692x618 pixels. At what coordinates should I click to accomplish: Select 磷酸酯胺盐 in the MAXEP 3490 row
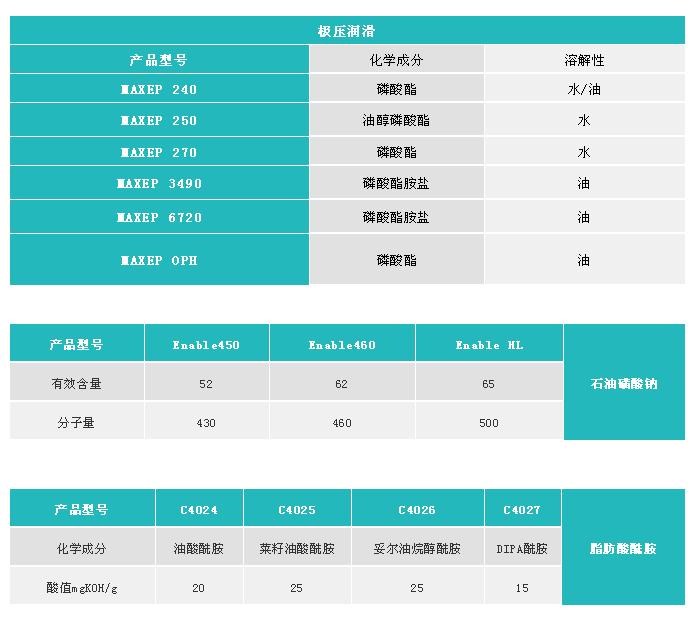coord(396,183)
